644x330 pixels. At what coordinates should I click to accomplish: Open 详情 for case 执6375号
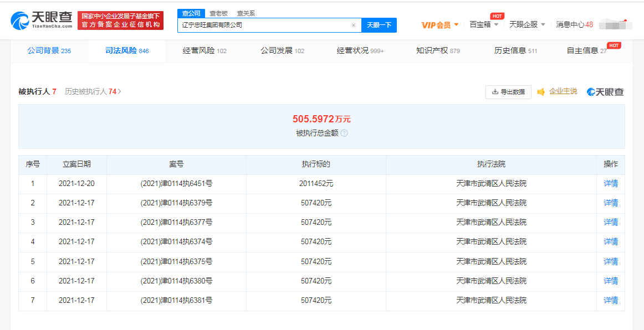coord(611,261)
